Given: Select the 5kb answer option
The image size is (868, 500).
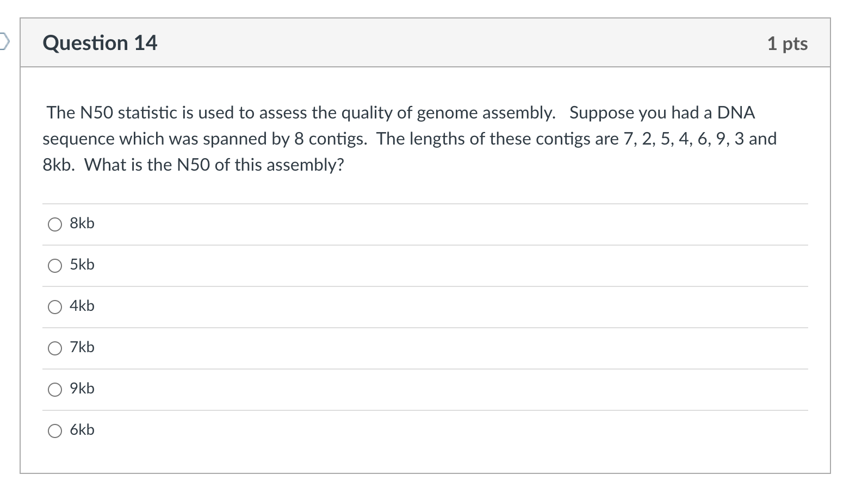Looking at the screenshot, I should [x=55, y=265].
